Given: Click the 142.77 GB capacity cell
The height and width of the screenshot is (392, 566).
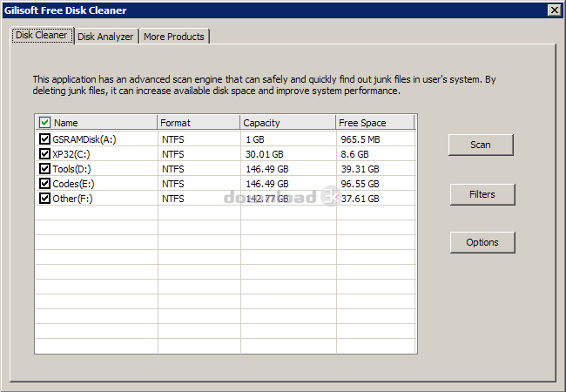Looking at the screenshot, I should [267, 199].
